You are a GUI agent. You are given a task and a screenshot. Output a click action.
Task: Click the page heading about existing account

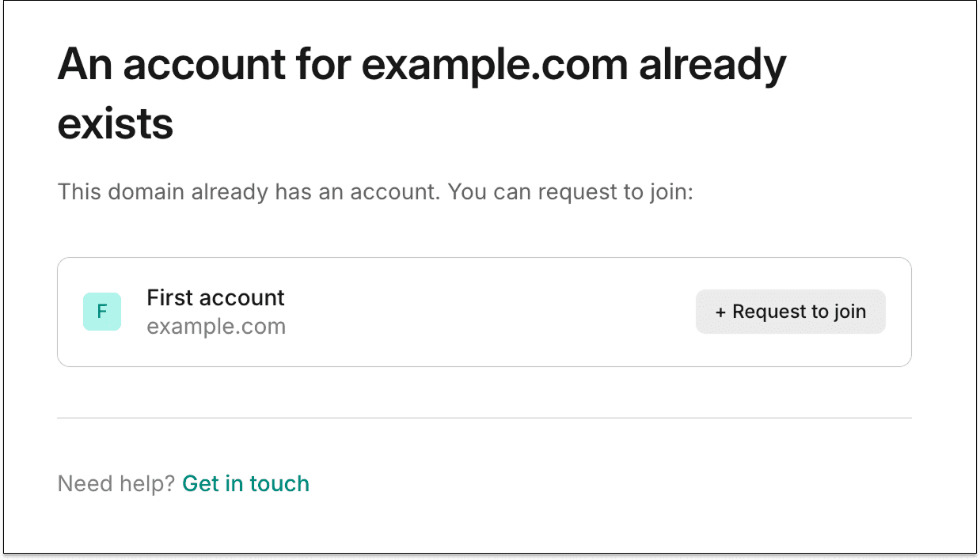tap(422, 94)
